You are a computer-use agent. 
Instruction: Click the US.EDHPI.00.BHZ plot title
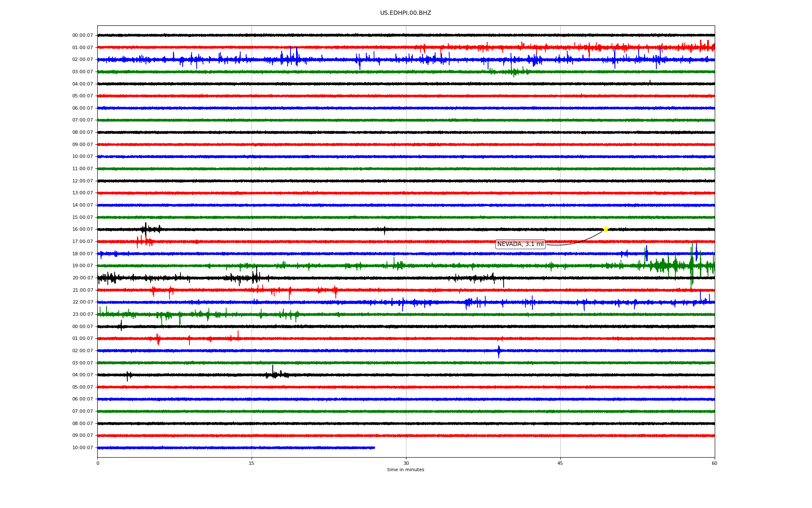405,13
